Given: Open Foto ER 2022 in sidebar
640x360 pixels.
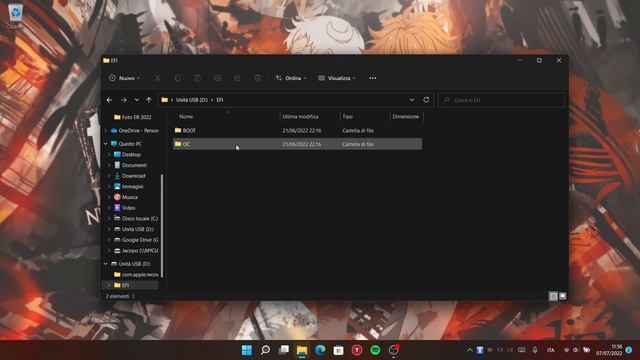Looking at the screenshot, I should click(x=133, y=117).
